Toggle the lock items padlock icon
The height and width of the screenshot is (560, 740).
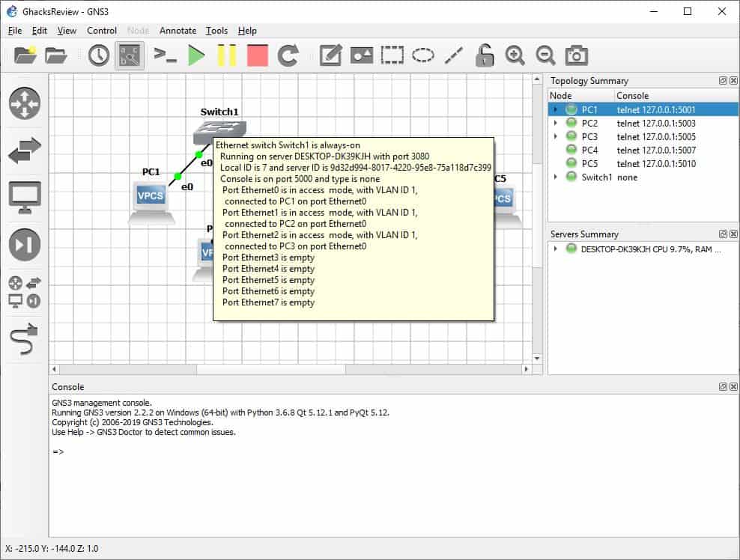coord(484,55)
